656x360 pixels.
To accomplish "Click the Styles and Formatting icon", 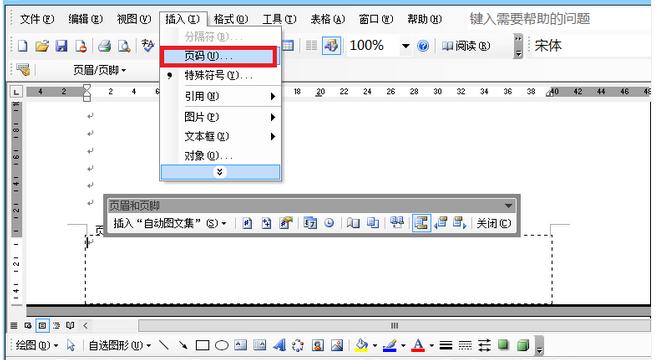I will point(23,70).
